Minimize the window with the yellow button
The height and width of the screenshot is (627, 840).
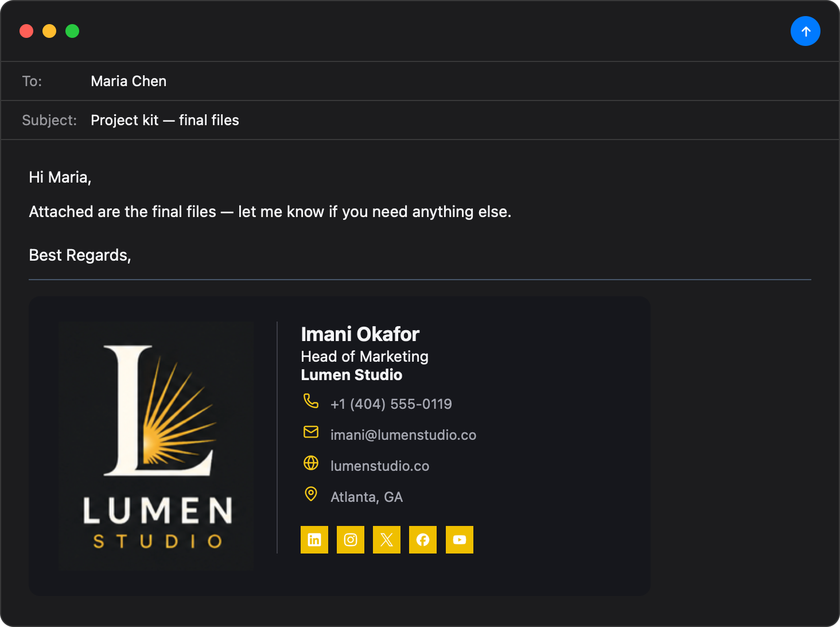(49, 31)
